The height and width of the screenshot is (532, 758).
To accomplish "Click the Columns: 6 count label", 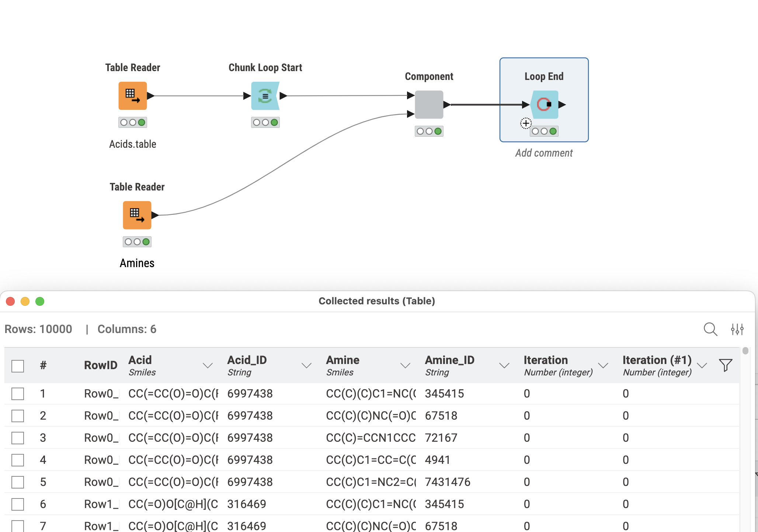I will coord(127,329).
